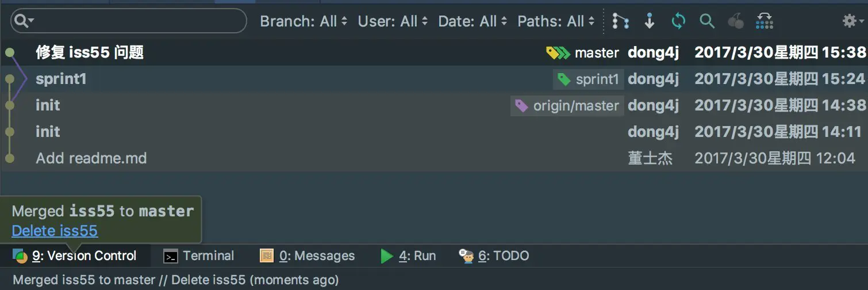Open the User: All filter dropdown

[393, 21]
